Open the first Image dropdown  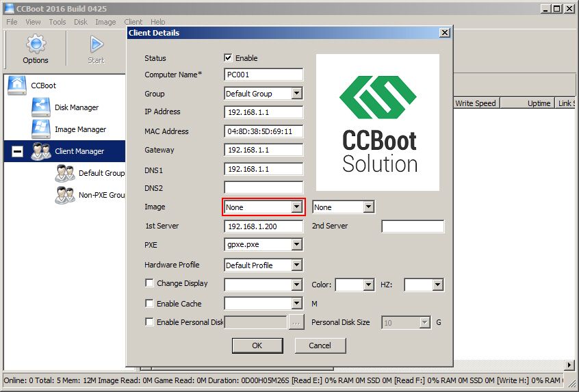tap(297, 207)
